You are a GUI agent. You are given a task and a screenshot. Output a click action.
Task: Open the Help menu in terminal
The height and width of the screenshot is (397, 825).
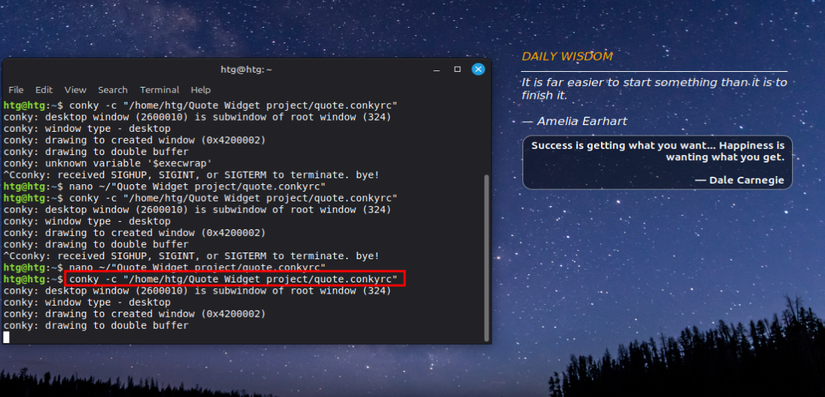(200, 90)
